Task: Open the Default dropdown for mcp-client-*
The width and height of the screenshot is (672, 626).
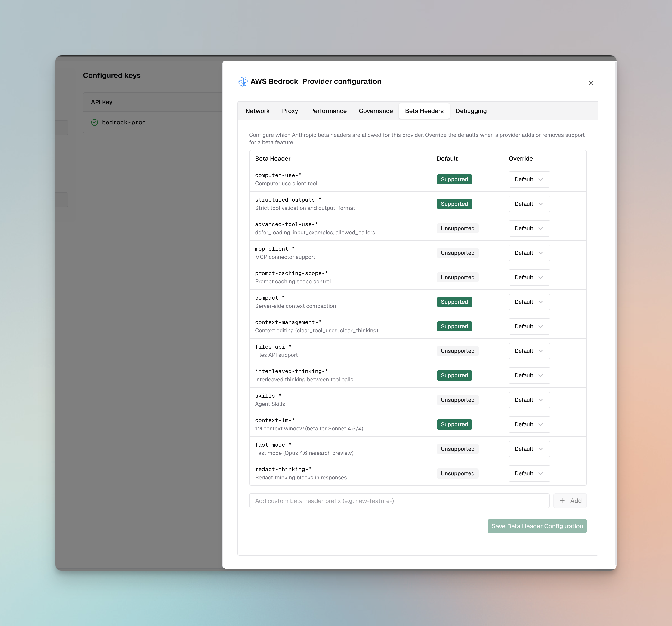Action: tap(529, 253)
